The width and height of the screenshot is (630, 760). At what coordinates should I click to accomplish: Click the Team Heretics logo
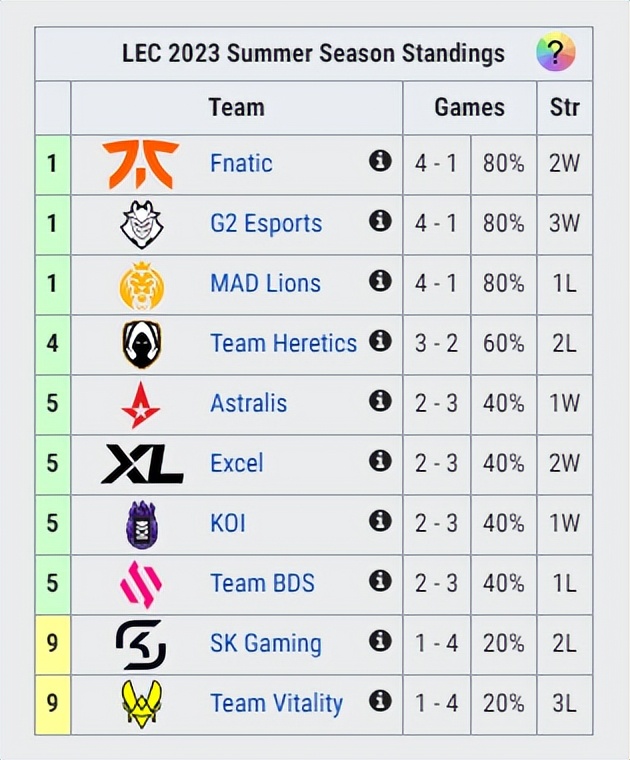click(141, 344)
